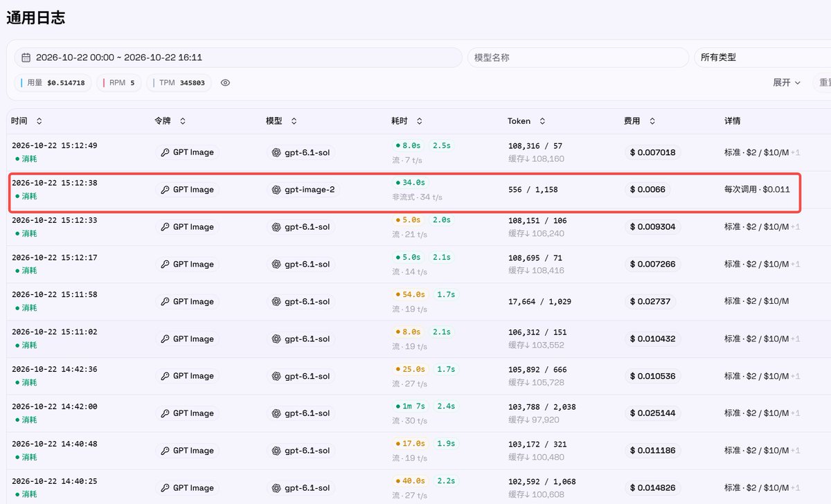This screenshot has width=831, height=504.
Task: Click the key icon in 14:40:48 row
Action: coord(165,451)
